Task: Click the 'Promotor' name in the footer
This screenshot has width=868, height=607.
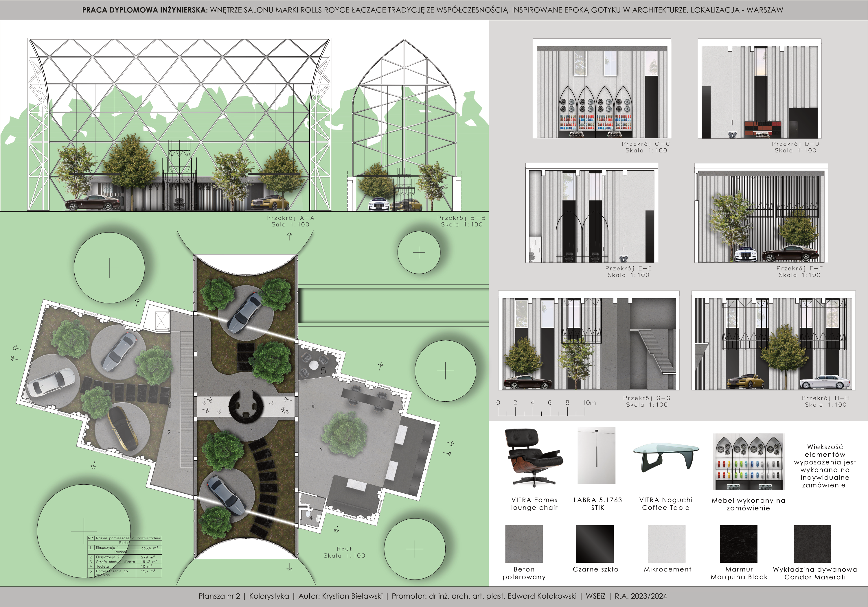Action: 484,596
